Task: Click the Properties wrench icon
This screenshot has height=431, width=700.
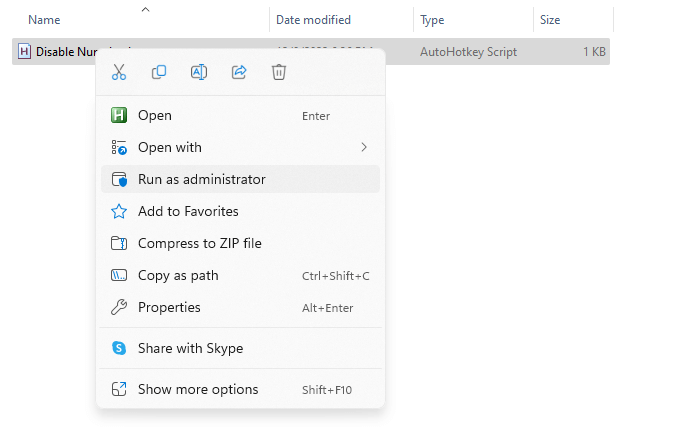Action: (119, 307)
